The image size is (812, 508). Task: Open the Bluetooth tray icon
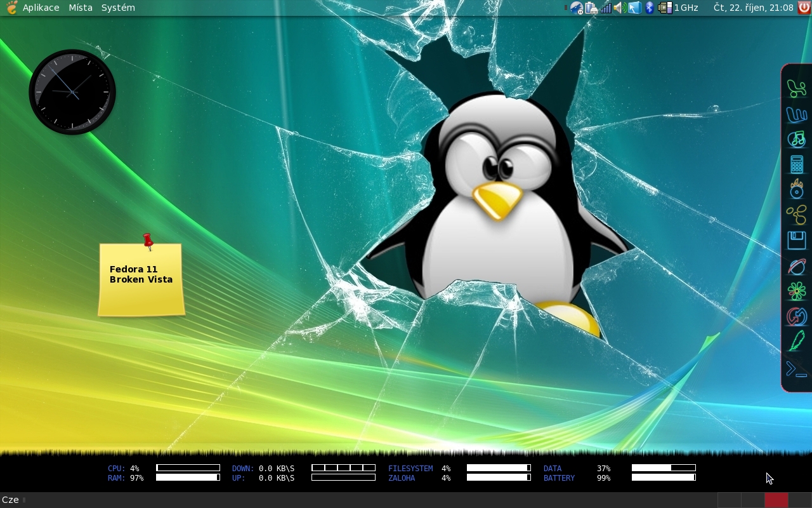tap(650, 8)
